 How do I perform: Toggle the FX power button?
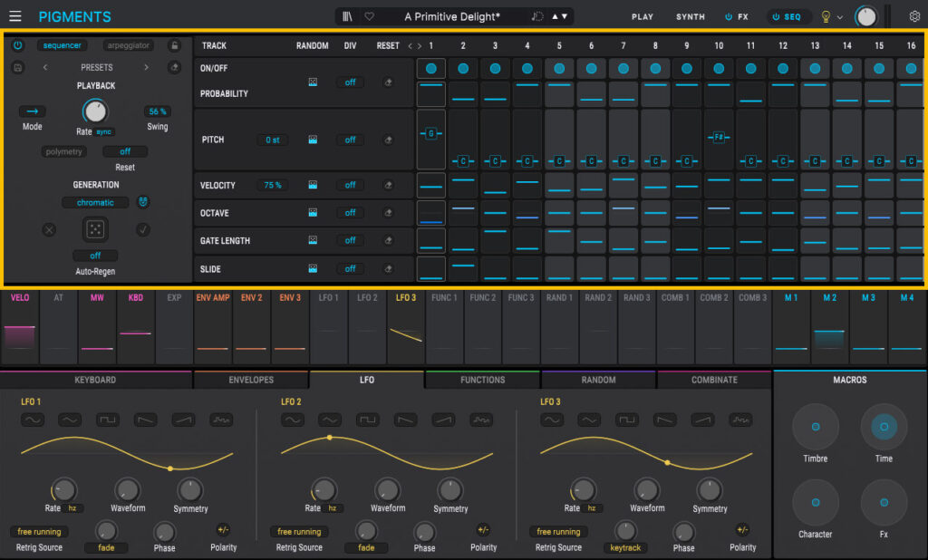(729, 16)
